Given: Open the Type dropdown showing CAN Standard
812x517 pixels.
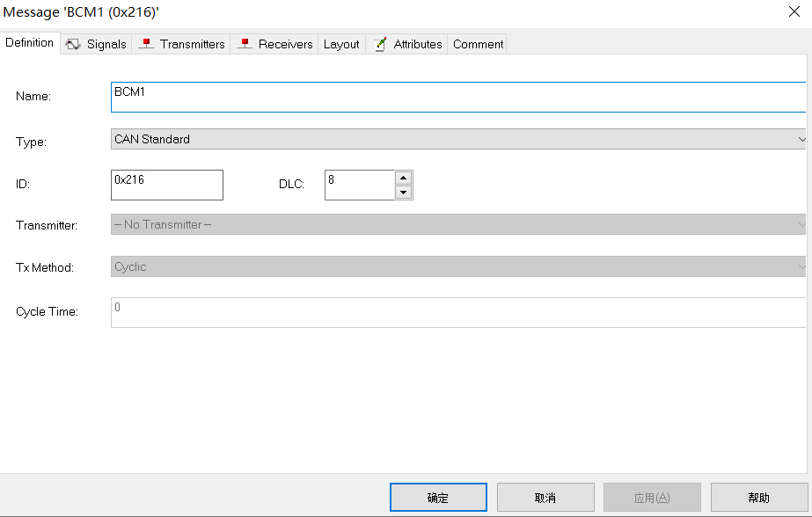Looking at the screenshot, I should [x=801, y=139].
